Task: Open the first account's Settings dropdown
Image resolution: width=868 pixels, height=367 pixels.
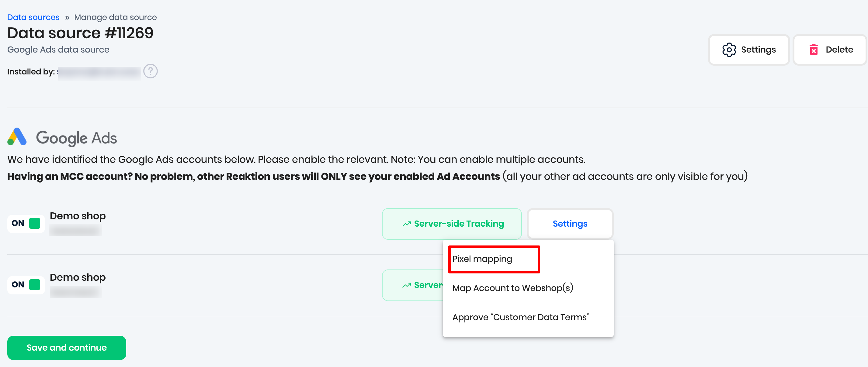Action: click(569, 224)
